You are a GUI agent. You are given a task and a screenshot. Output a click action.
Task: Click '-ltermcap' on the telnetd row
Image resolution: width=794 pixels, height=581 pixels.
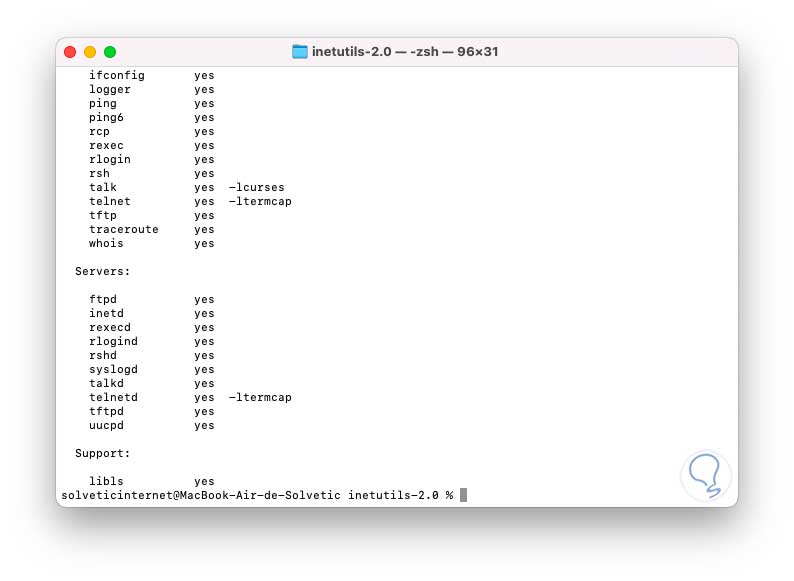tap(260, 398)
